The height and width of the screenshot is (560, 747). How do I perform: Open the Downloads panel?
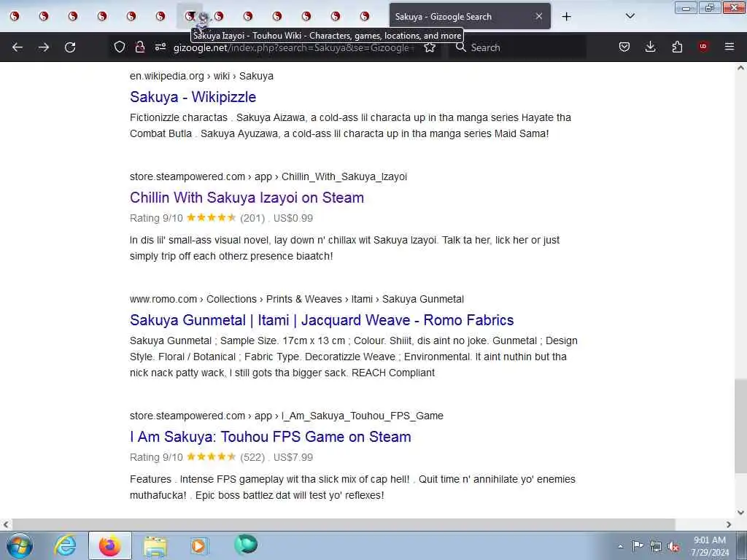[650, 47]
